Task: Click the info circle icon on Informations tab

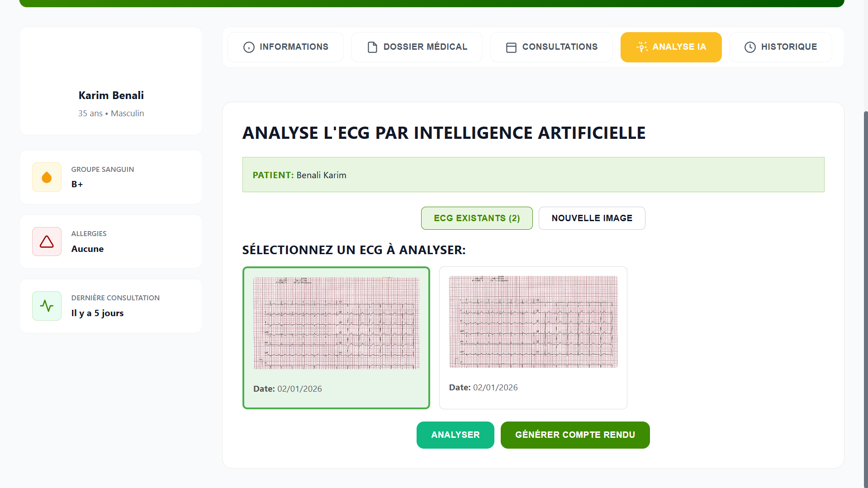Action: click(x=249, y=47)
